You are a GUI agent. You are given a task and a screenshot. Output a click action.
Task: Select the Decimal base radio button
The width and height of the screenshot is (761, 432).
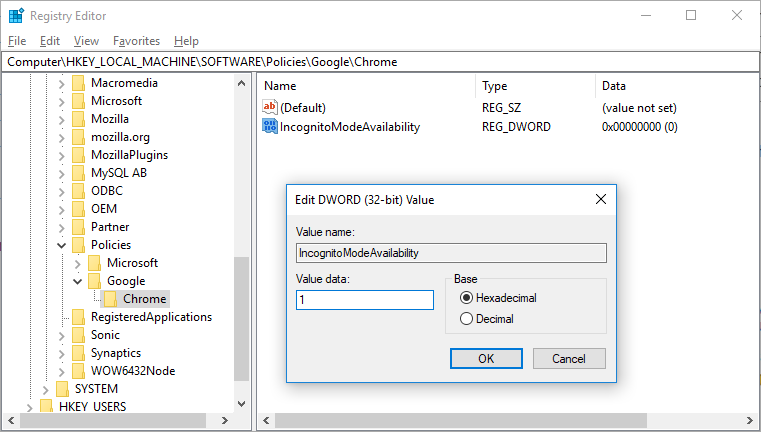(466, 319)
